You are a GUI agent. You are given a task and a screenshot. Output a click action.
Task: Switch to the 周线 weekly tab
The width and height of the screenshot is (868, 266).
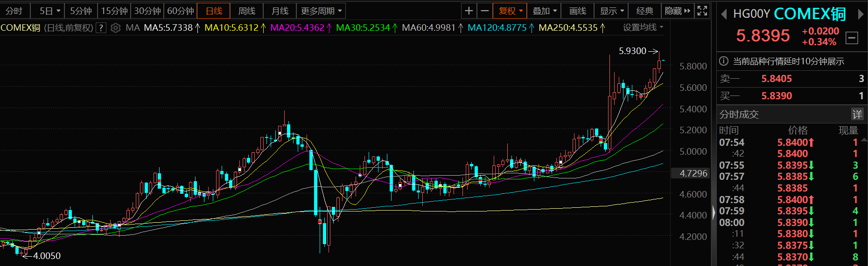coord(247,11)
